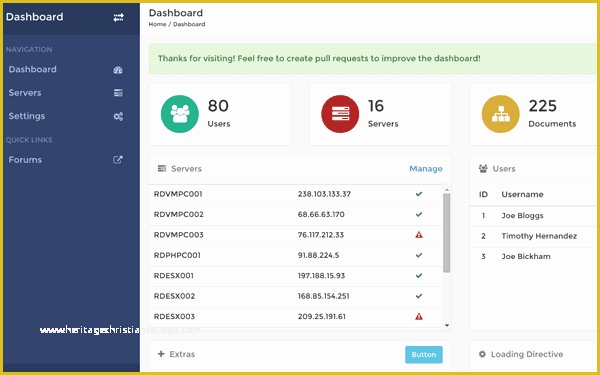Click the green check for RDESX001

click(x=419, y=276)
